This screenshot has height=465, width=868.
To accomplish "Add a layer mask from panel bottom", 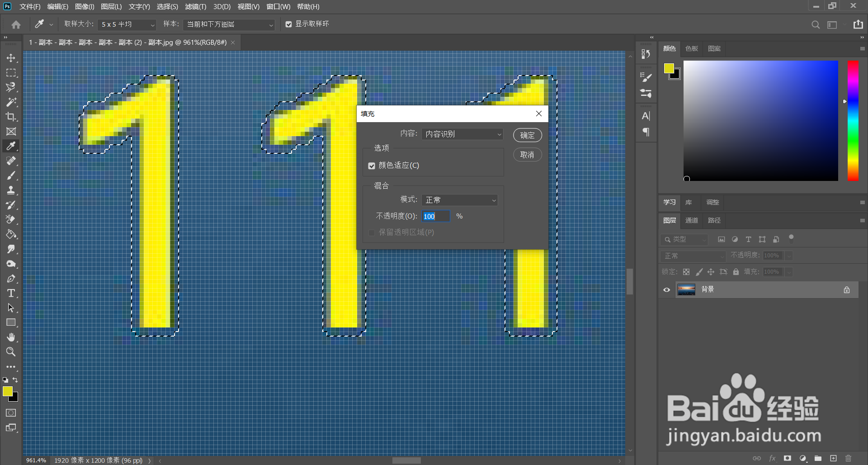I will 788,458.
